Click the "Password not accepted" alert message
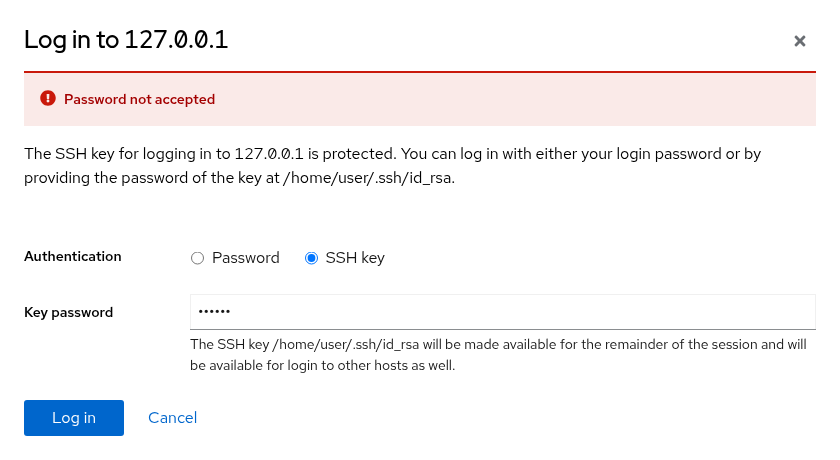This screenshot has height=460, width=840. [139, 99]
